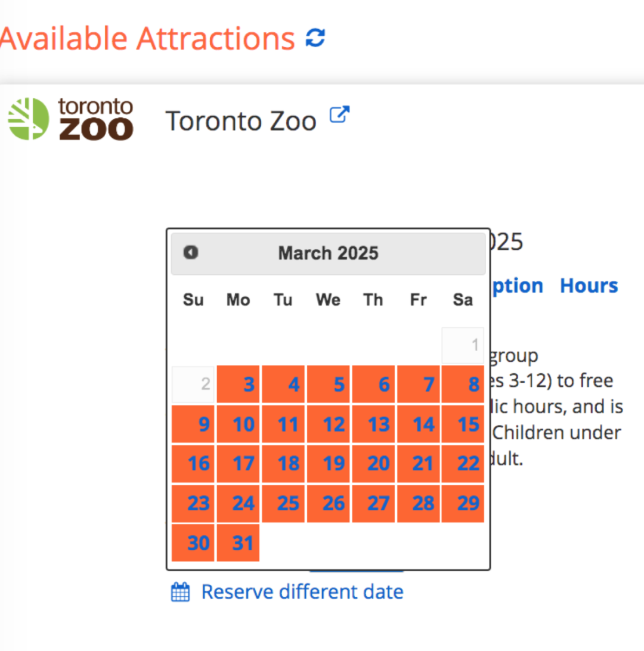Open the Toronto Zoo external link icon
The height and width of the screenshot is (651, 644).
coord(339,114)
